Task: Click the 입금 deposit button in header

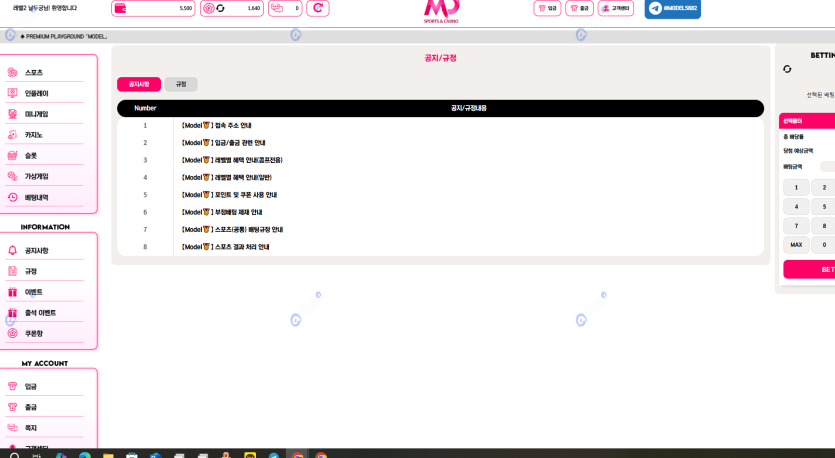Action: 547,8
